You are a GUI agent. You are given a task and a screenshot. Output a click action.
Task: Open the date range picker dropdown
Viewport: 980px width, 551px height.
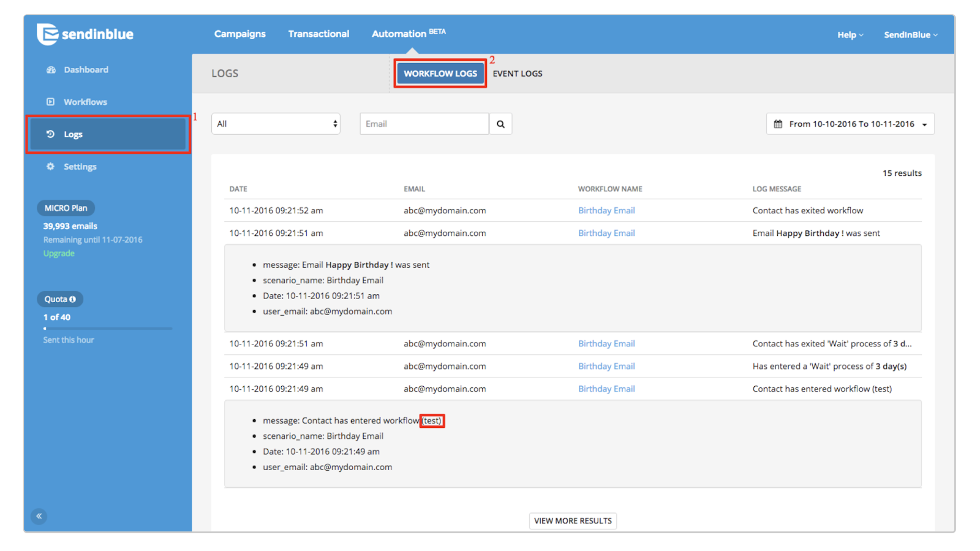point(850,124)
